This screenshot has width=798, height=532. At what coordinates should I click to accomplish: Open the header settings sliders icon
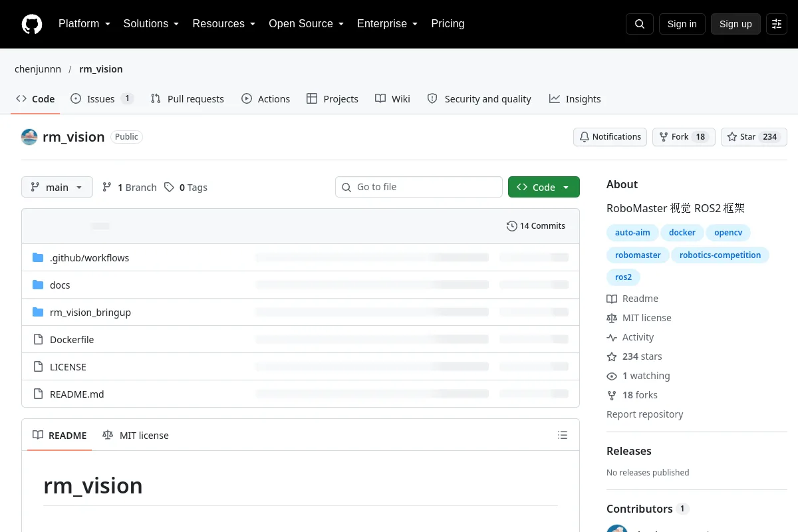click(777, 24)
